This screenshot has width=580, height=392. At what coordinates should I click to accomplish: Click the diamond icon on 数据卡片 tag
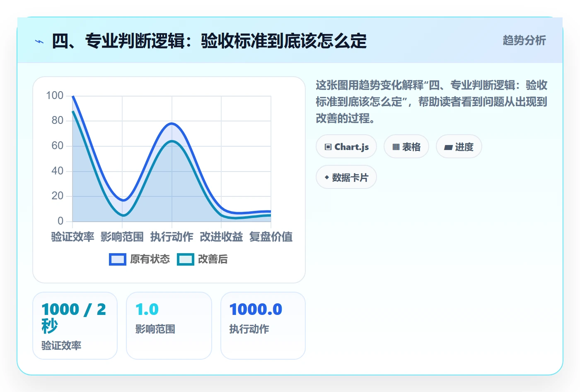[327, 177]
